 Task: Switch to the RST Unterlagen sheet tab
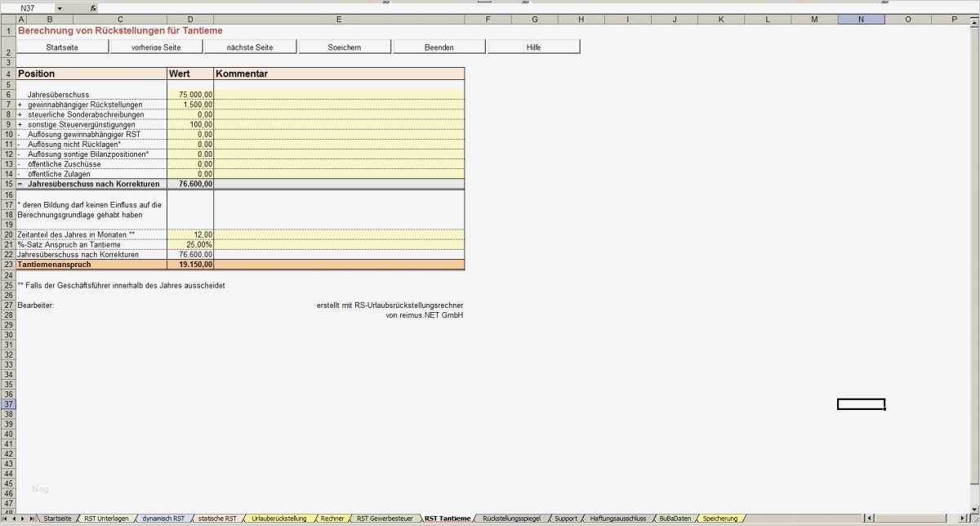pos(106,519)
